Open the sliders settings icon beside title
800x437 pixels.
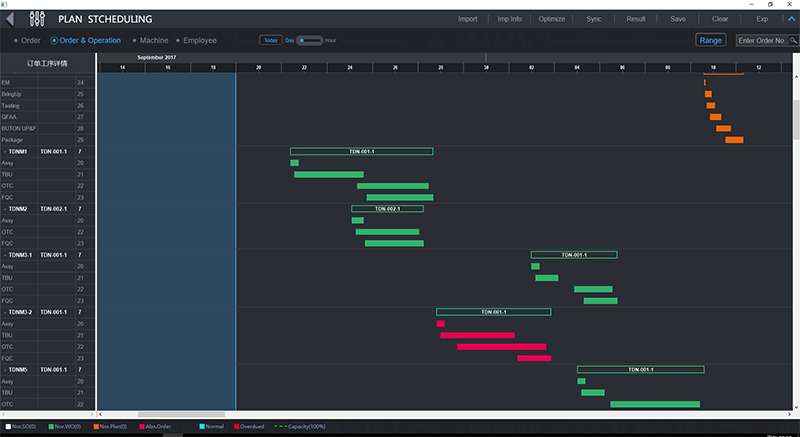38,18
